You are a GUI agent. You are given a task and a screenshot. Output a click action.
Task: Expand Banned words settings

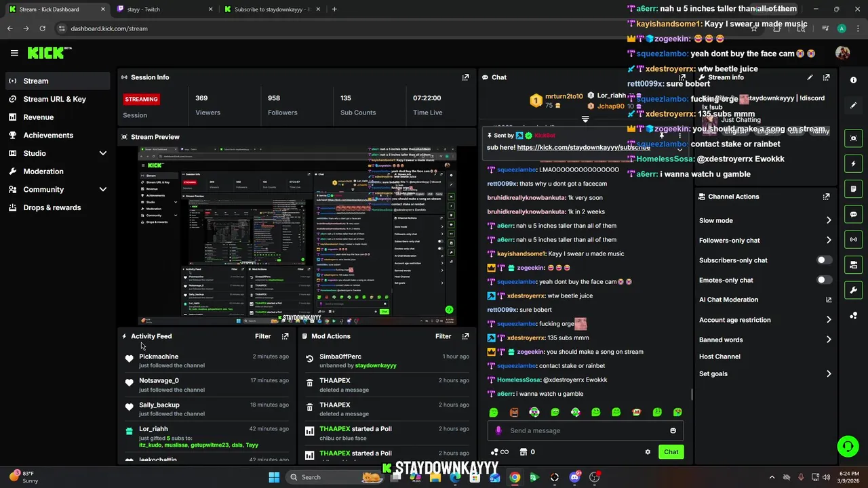pos(829,340)
